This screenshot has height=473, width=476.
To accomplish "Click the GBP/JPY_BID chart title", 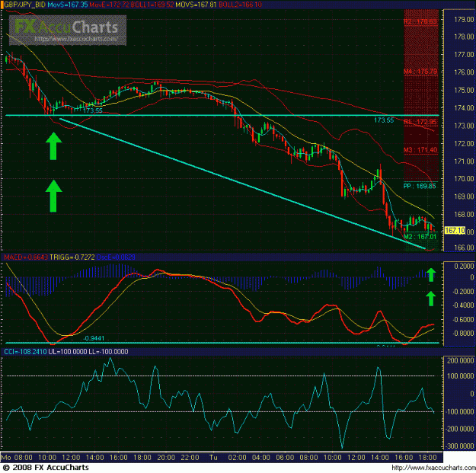I will point(24,5).
